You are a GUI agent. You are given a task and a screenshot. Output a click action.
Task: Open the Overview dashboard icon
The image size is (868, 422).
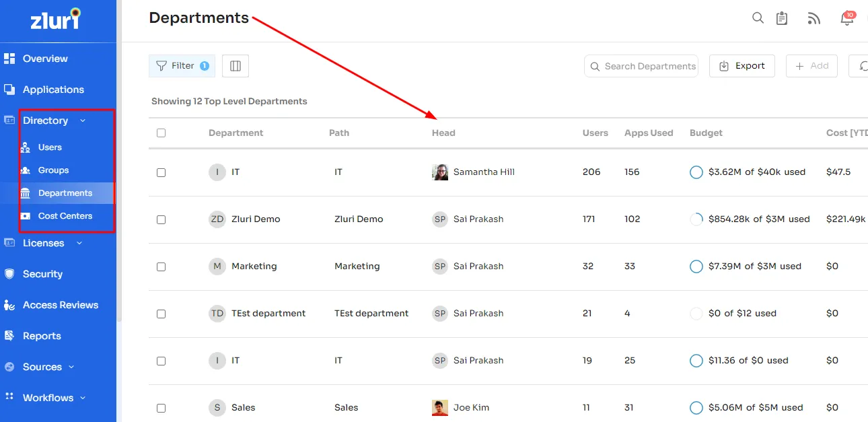(x=9, y=59)
